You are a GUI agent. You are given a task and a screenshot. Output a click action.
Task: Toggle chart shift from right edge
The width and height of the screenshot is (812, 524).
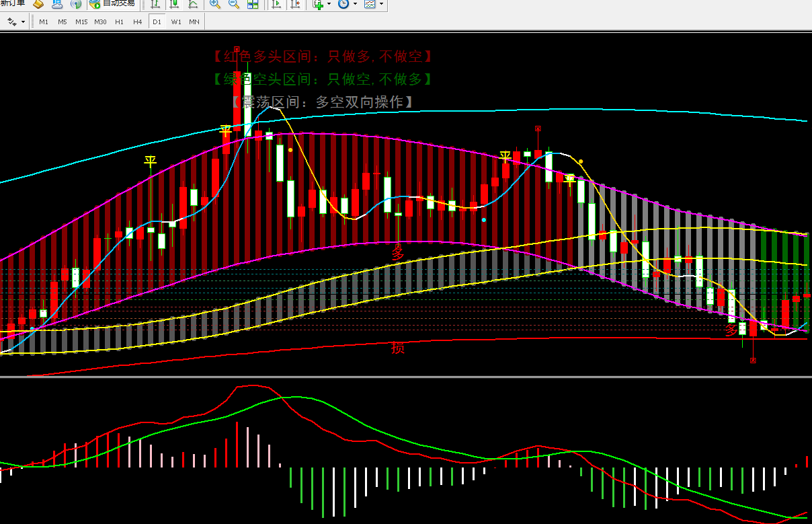click(x=295, y=4)
